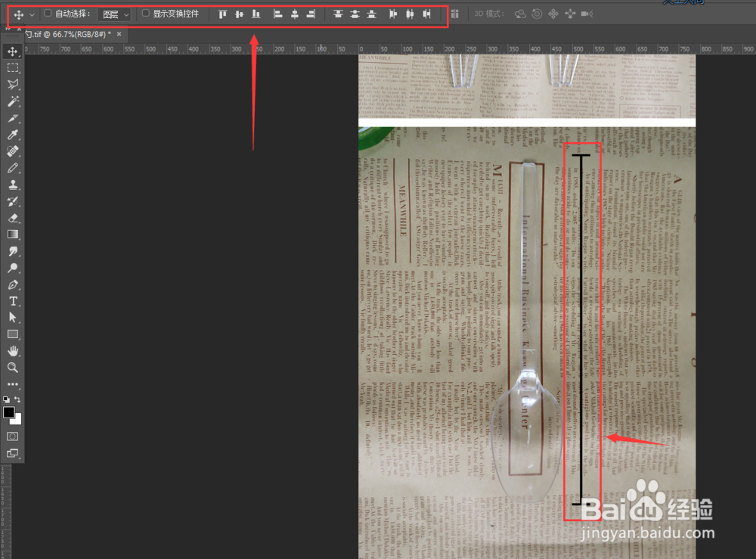Open the Edit Toolbar three-dots menu
The width and height of the screenshot is (756, 559).
coord(13,384)
